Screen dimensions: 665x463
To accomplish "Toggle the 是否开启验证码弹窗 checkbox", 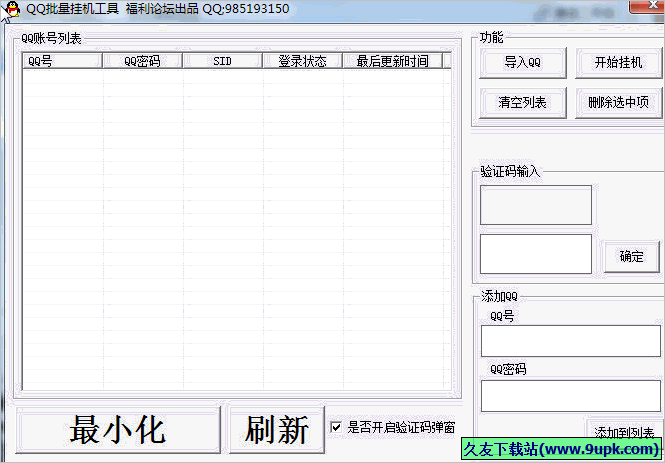I will point(336,427).
